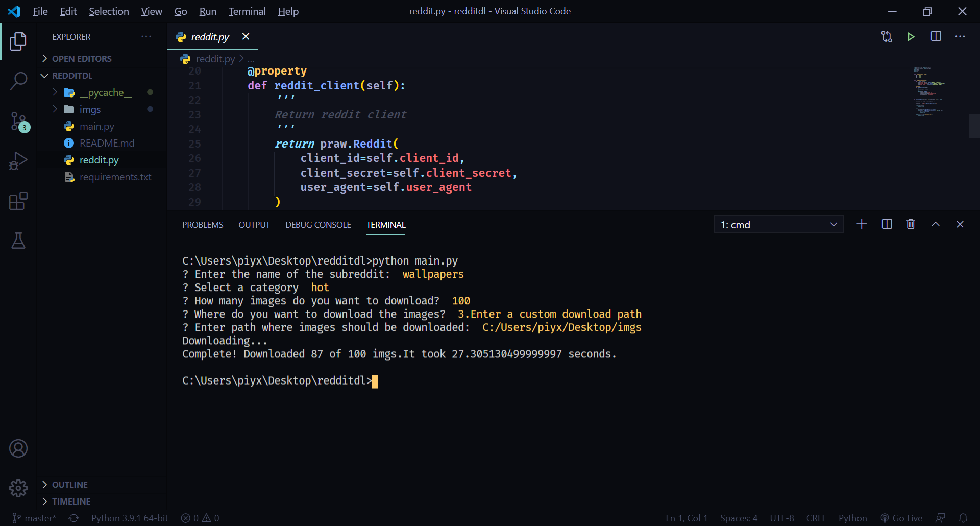The height and width of the screenshot is (526, 980).
Task: Open Explorer views and more actions ellipsis
Action: tap(146, 36)
